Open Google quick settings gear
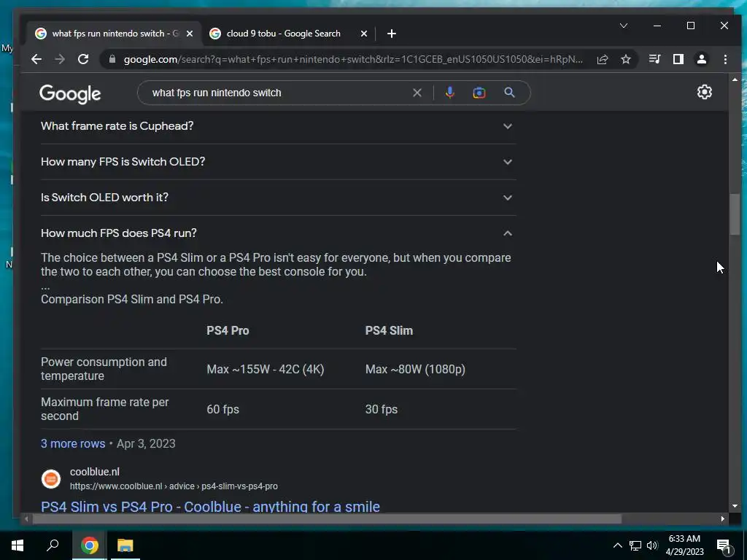 [705, 92]
